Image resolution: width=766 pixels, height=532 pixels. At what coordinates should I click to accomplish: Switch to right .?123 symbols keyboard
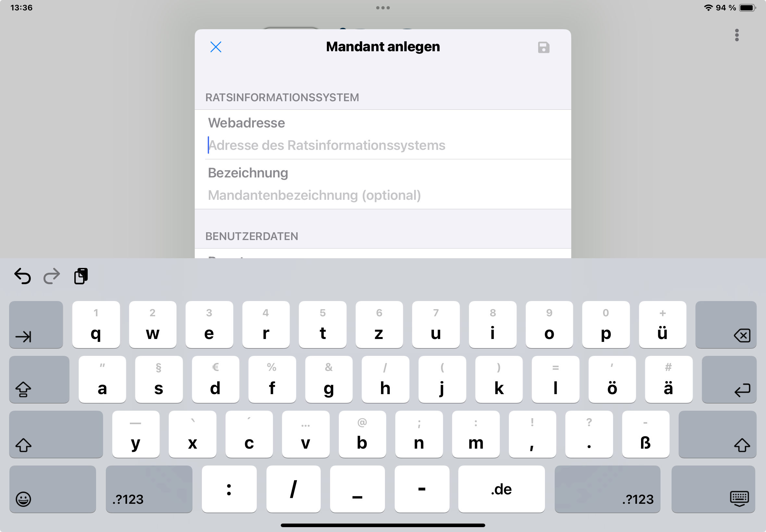point(607,489)
